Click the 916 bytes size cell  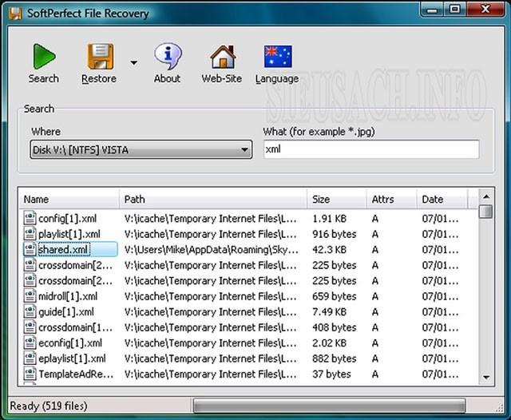coord(335,234)
